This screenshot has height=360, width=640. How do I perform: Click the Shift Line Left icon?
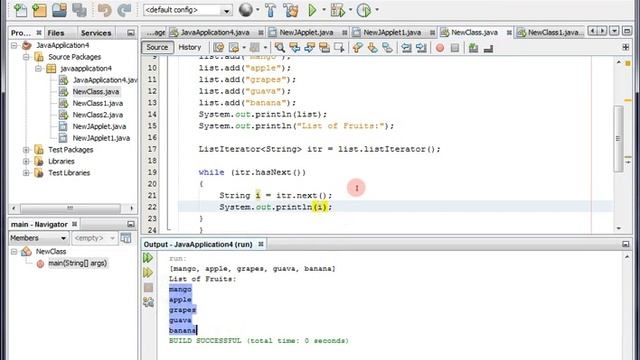406,48
